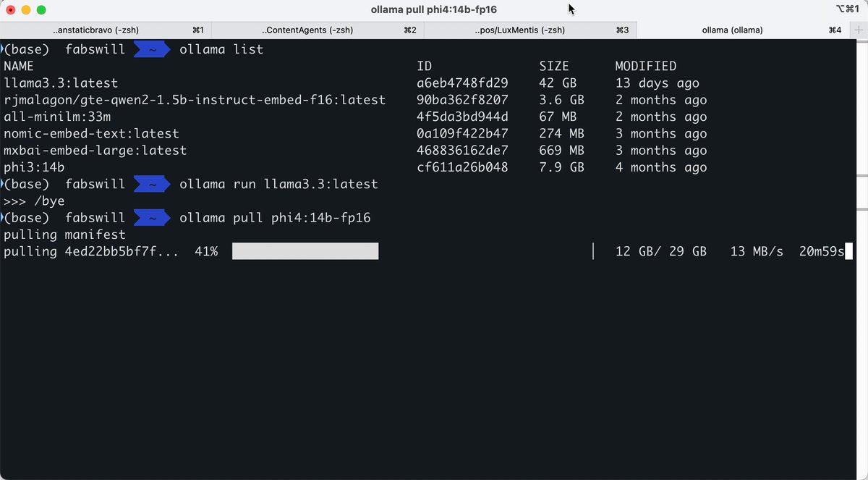Switch to the ..ContentAgents (-zsh) tab
Image resolution: width=868 pixels, height=480 pixels.
[x=318, y=30]
